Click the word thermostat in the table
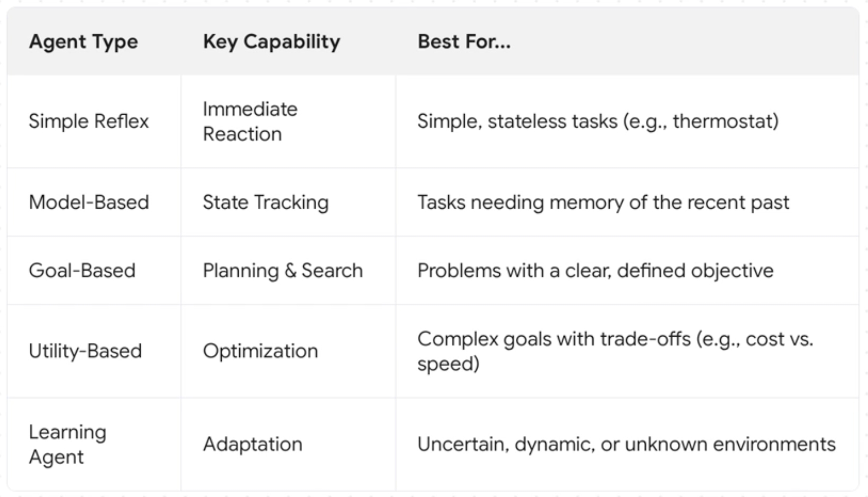The height and width of the screenshot is (497, 868). pyautogui.click(x=725, y=121)
